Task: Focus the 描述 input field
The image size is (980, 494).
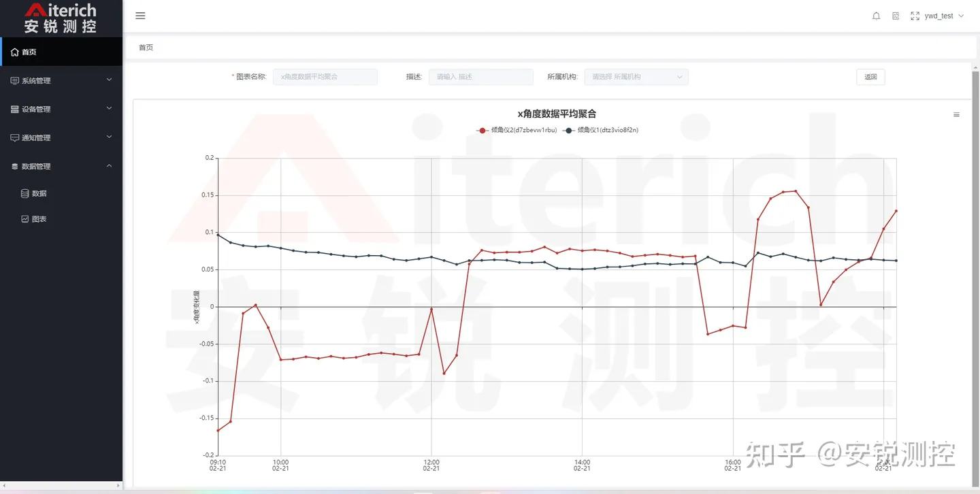Action: (x=481, y=77)
